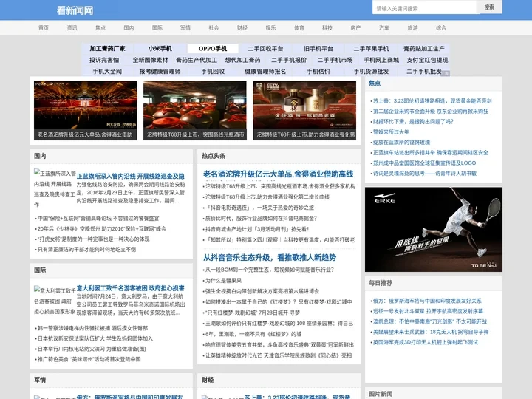
Task: Focus the keyword search input field
Action: (424, 7)
